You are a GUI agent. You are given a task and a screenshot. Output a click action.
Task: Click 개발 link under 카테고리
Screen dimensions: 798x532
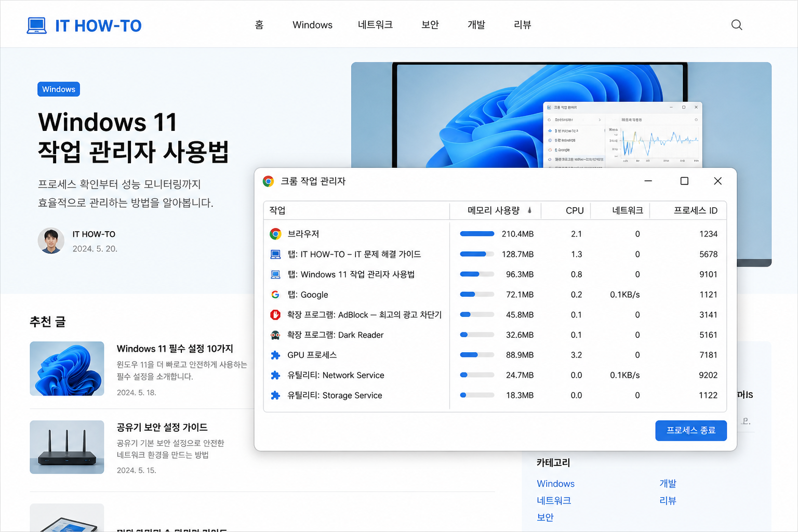click(x=668, y=484)
